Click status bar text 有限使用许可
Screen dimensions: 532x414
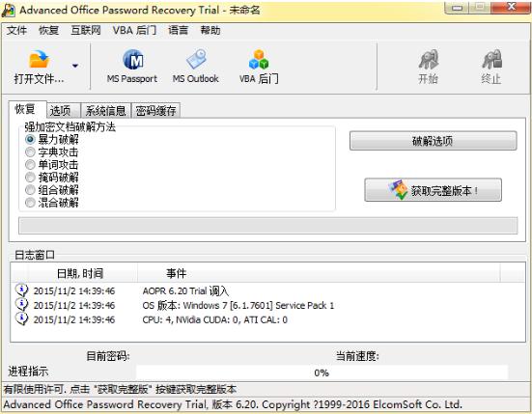tap(120, 389)
